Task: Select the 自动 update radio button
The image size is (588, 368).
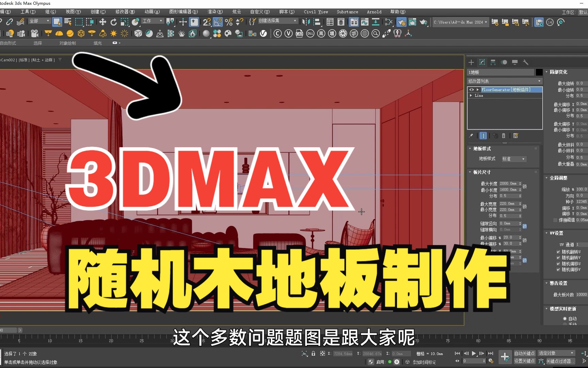Action: 565,319
